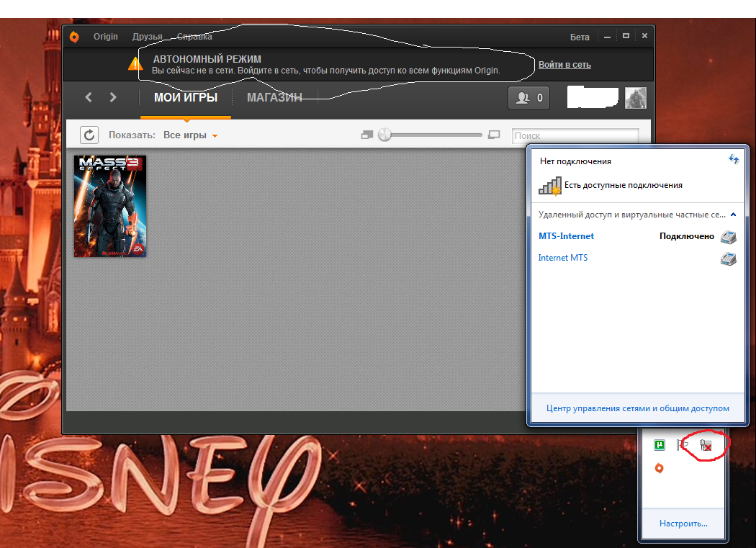Close the Origin window
Screen dimensions: 756x548
click(644, 36)
